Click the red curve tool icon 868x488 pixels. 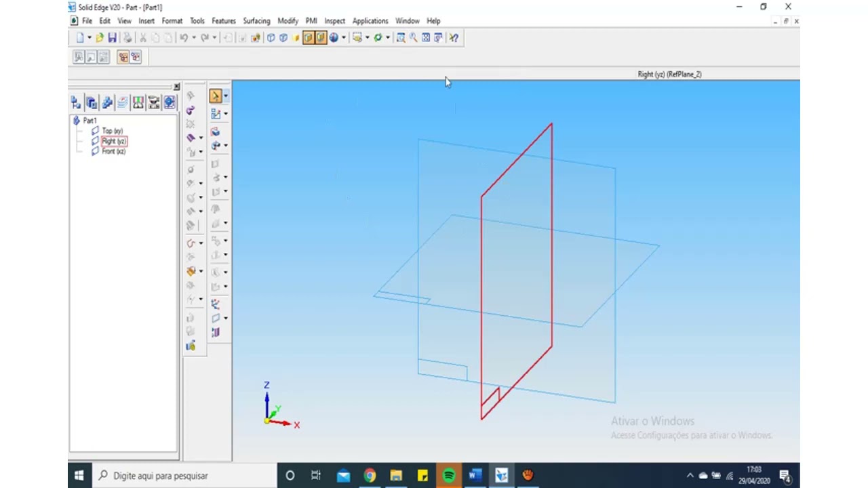191,243
